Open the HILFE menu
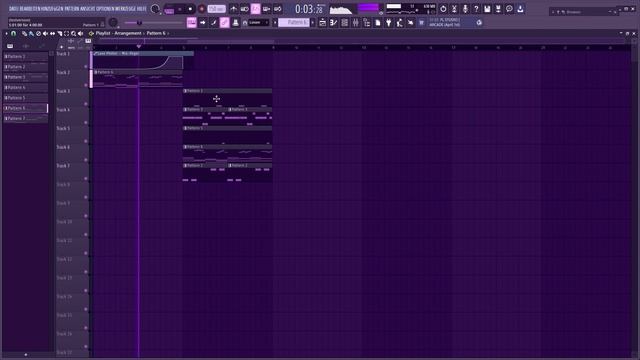Viewport: 640px width, 360px height. 142,9
